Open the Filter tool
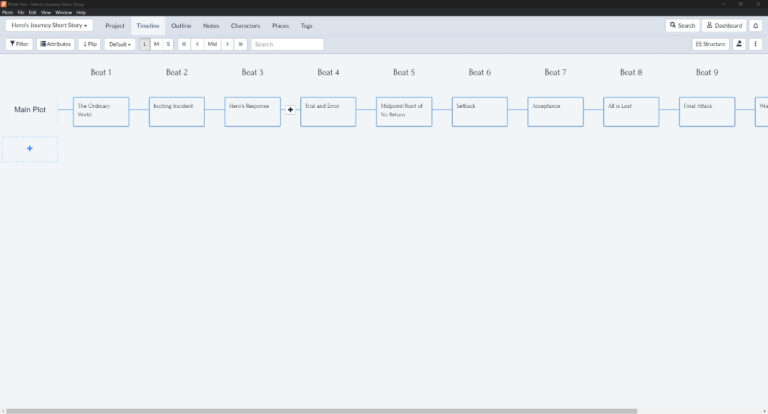The image size is (768, 414). 19,44
